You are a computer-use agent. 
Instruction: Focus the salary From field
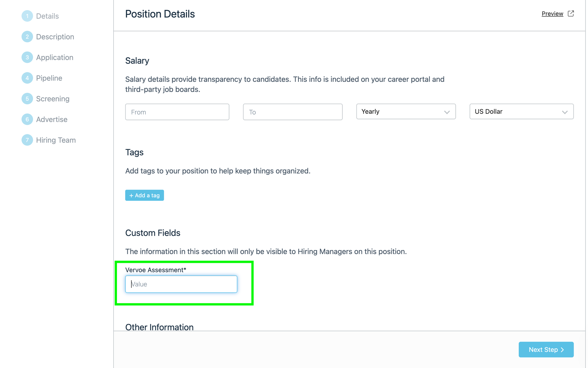pos(177,112)
